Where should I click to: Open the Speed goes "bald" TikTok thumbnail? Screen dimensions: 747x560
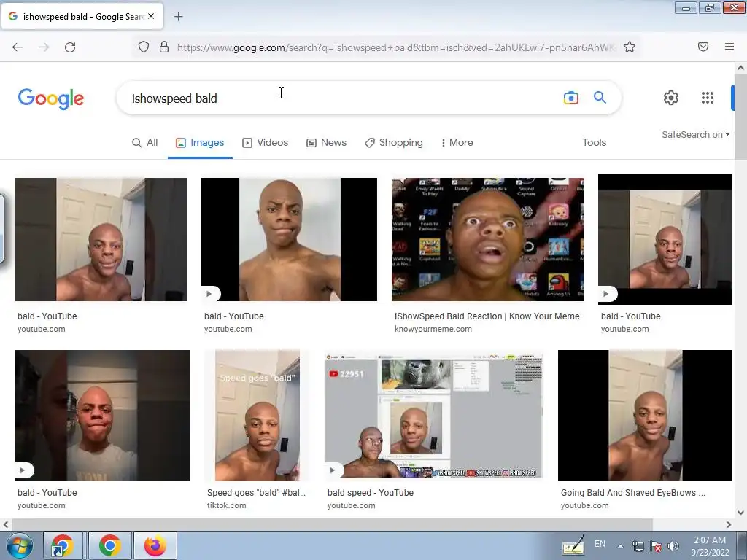pos(258,415)
